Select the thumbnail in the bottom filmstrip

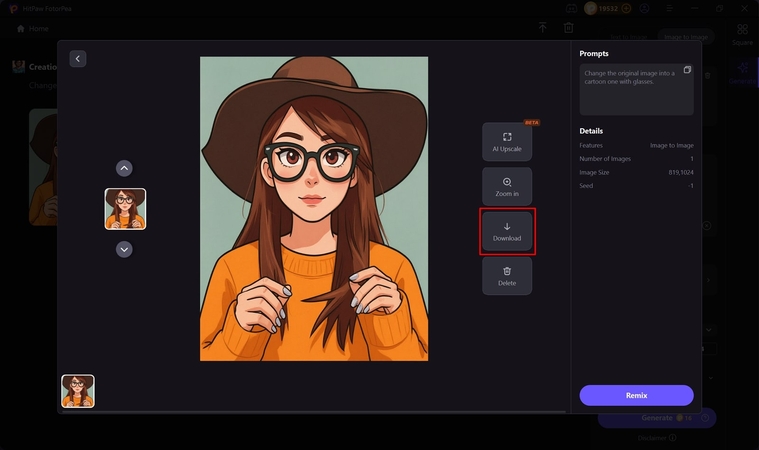78,391
